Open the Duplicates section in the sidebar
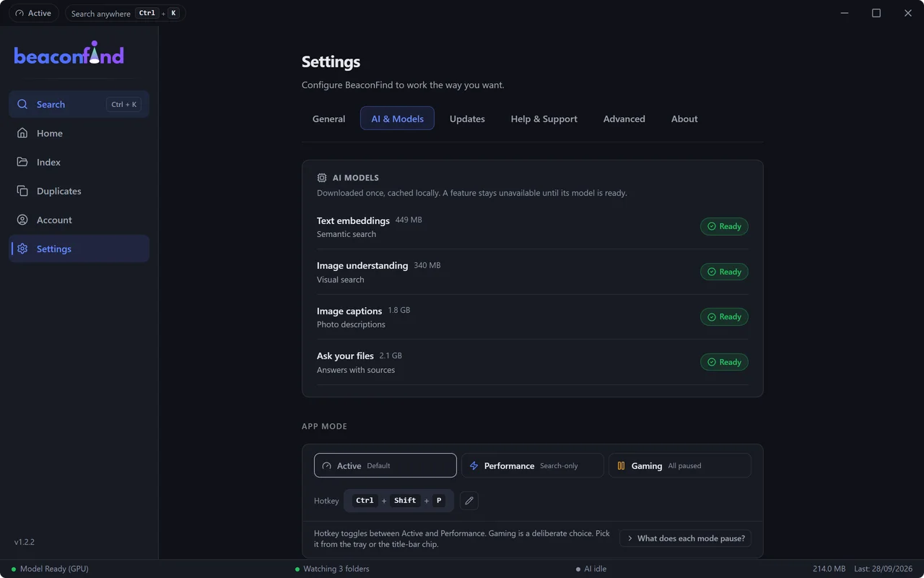Screen dimensions: 924x578 (79, 191)
